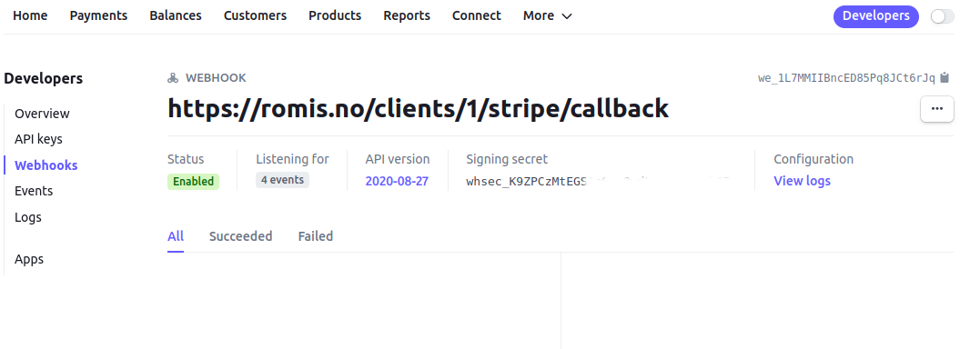Go to API keys in sidebar
The image size is (980, 349).
coord(39,139)
